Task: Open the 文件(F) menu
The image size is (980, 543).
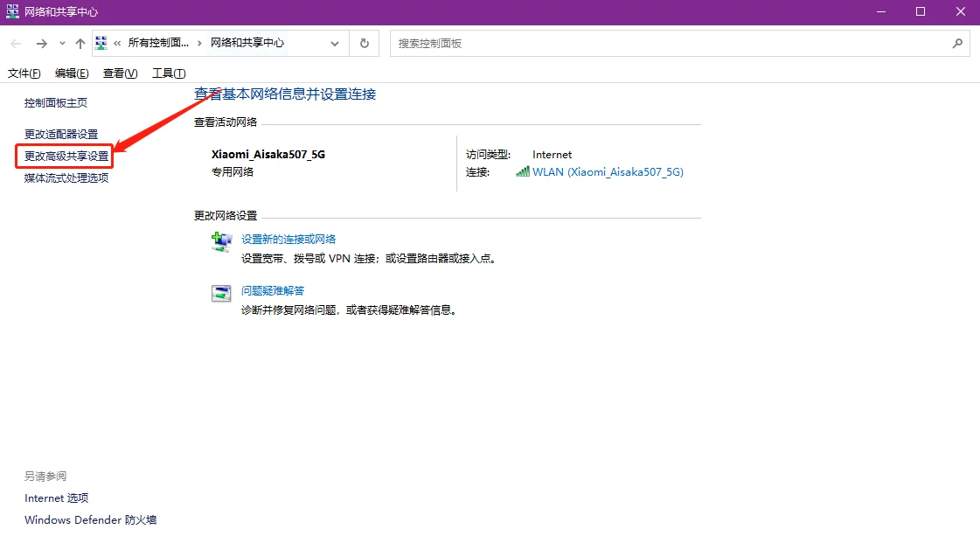Action: pos(24,73)
